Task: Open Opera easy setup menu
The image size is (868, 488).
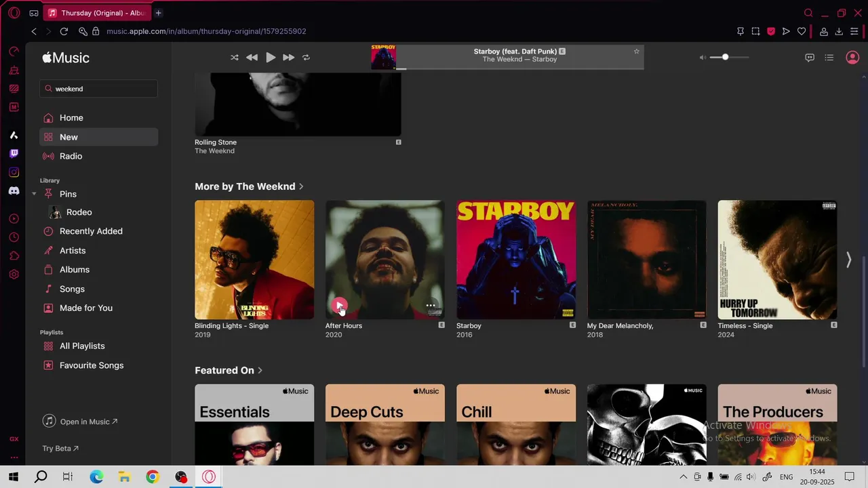Action: (854, 31)
